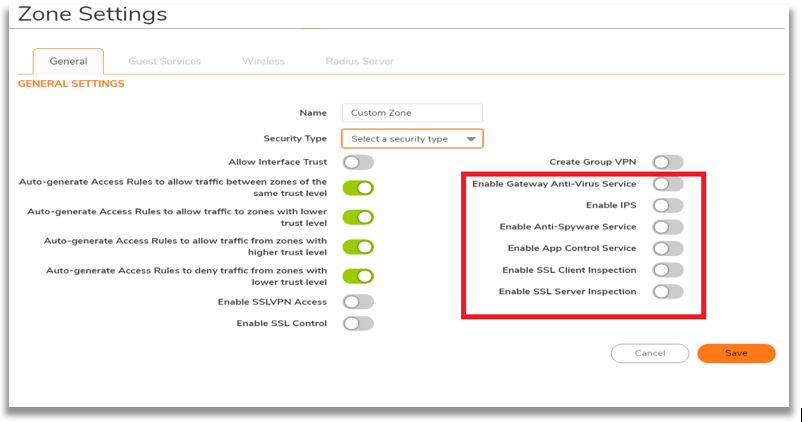Open the Radius Server tab
Viewport: 810px width, 422px height.
point(360,61)
